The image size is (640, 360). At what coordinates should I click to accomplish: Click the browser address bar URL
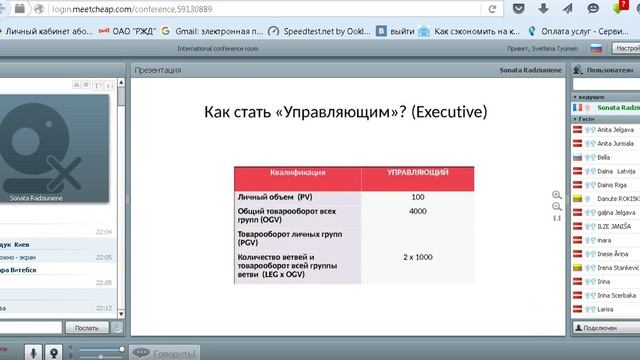[132, 9]
